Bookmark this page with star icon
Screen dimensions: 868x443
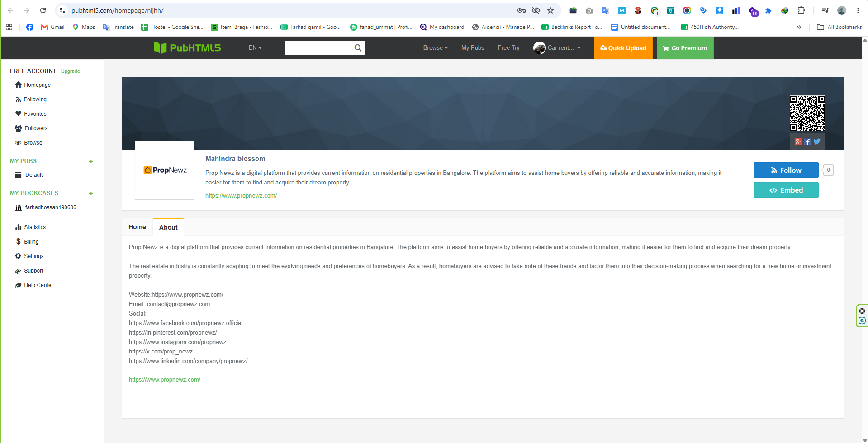[550, 10]
